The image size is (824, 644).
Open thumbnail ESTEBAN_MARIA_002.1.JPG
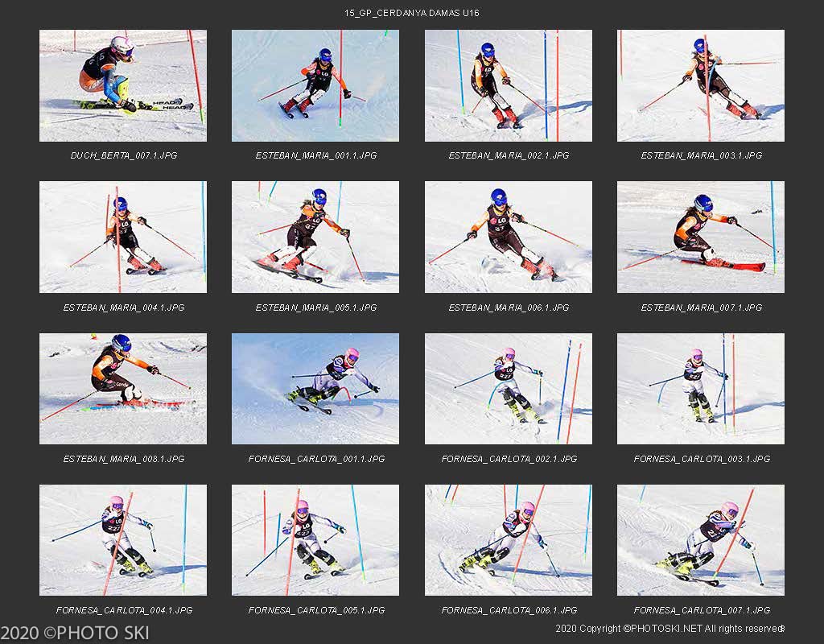click(x=509, y=85)
